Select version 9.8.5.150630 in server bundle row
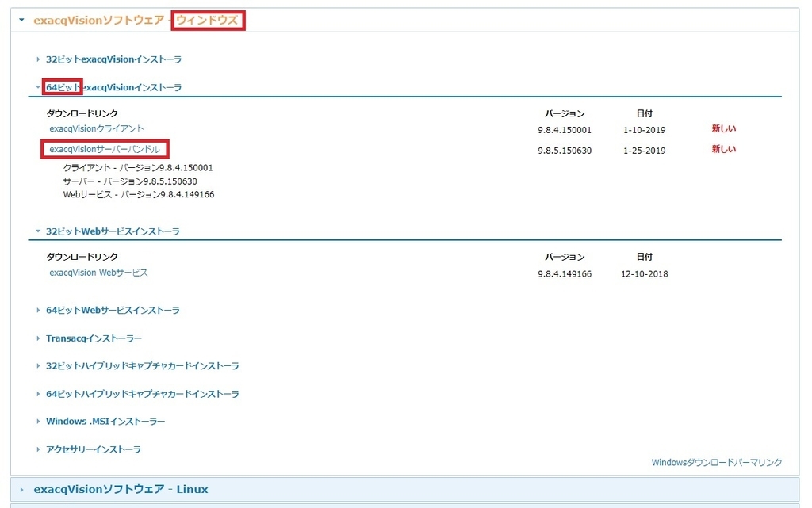Image resolution: width=812 pixels, height=508 pixels. click(x=565, y=151)
